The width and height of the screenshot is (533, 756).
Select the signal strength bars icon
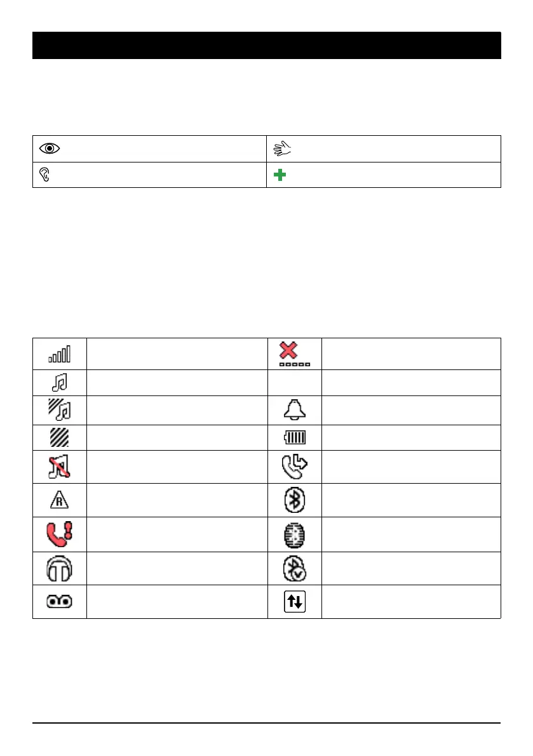point(60,354)
